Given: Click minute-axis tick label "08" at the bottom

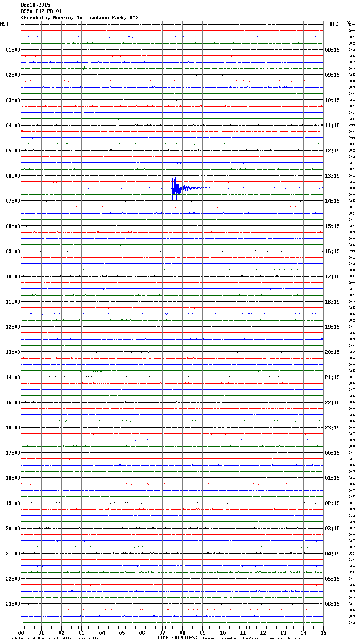Looking at the screenshot, I should click(182, 633).
